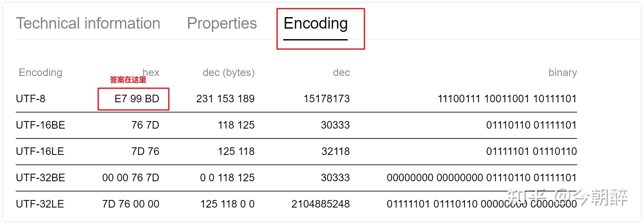Click the UTF-16BE row label
Viewport: 644px width, 224px height.
[40, 125]
